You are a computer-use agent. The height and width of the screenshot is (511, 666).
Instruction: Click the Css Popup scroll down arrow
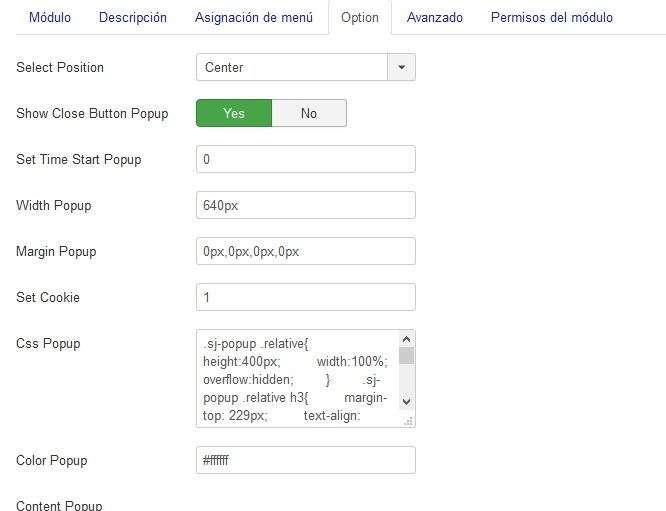tap(406, 401)
